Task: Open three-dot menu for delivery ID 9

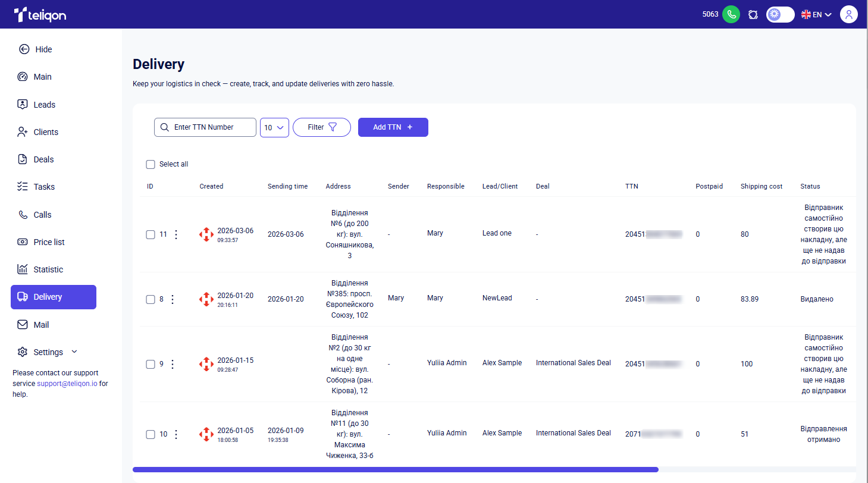Action: (x=173, y=364)
